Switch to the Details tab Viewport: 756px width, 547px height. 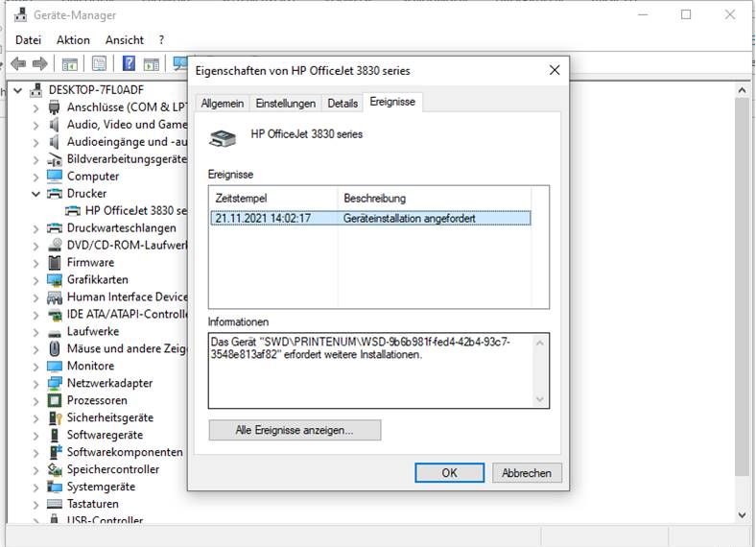coord(343,104)
